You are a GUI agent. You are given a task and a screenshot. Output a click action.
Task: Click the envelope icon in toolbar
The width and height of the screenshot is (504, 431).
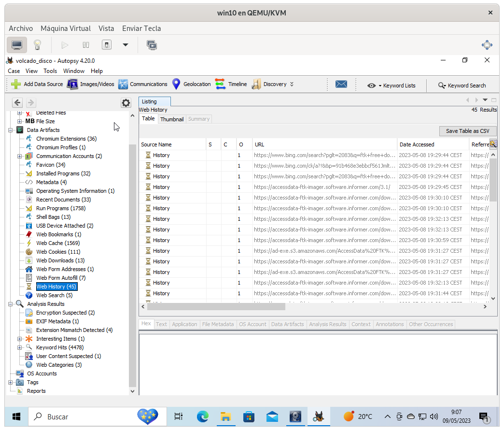click(341, 84)
